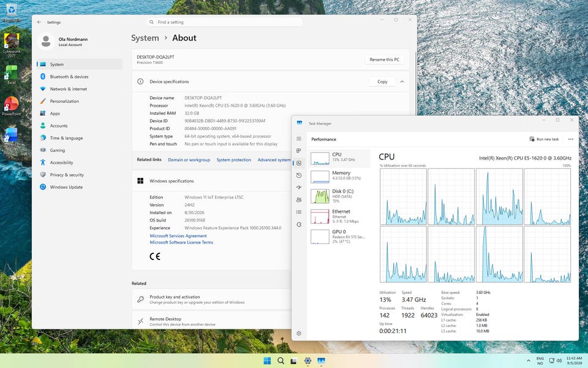
Task: Open Time & language settings
Action: coord(80,138)
